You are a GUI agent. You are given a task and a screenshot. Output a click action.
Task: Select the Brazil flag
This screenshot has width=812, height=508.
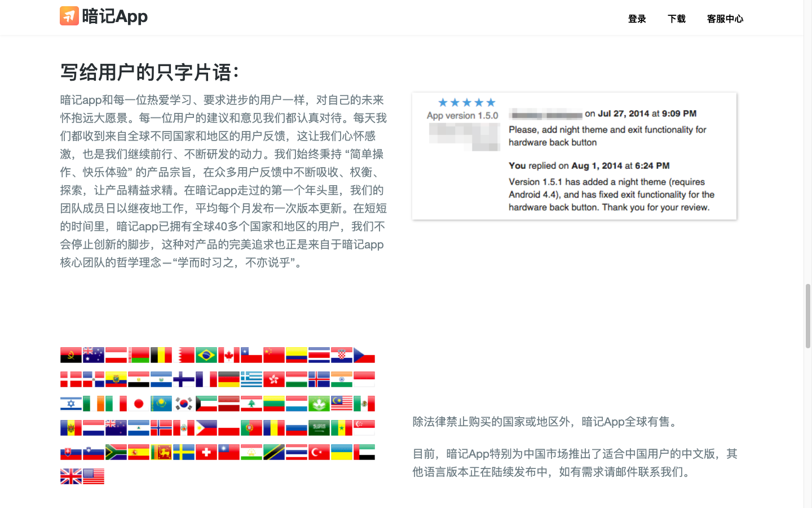point(206,355)
